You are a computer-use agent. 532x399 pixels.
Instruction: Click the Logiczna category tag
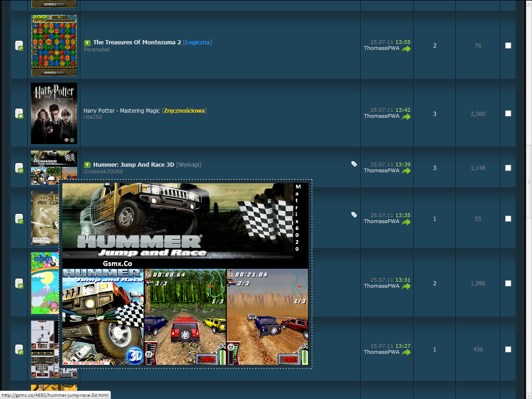(x=197, y=42)
